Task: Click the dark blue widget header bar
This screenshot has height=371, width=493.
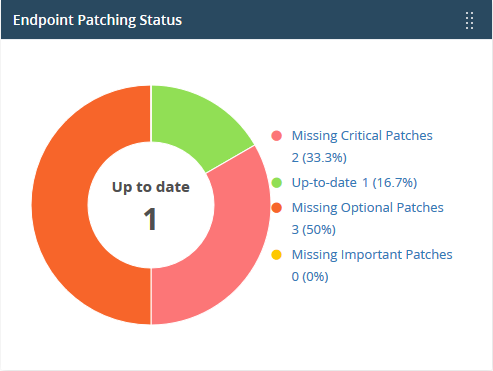Action: (x=246, y=20)
